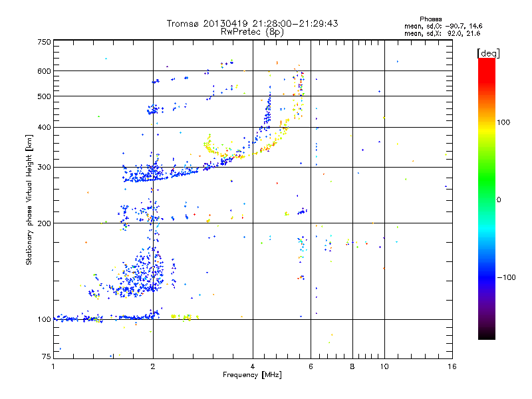Image resolution: width=532 pixels, height=399 pixels.
Task: Click the x-axis tick label '8'
Action: (352, 366)
